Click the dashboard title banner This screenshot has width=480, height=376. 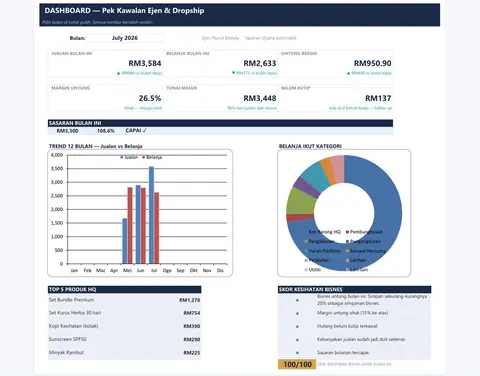click(240, 15)
